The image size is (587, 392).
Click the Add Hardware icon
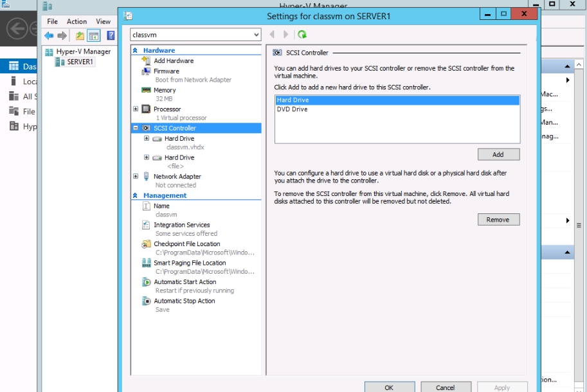(146, 60)
